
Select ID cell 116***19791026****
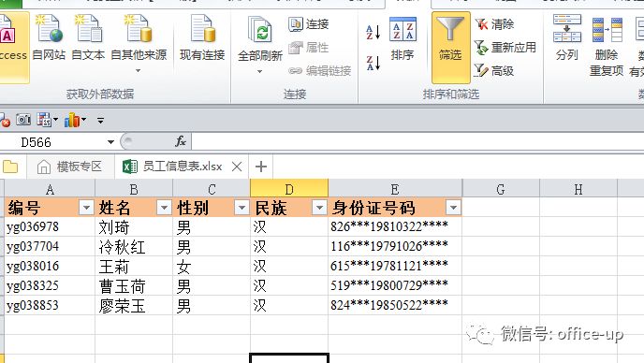click(x=395, y=246)
